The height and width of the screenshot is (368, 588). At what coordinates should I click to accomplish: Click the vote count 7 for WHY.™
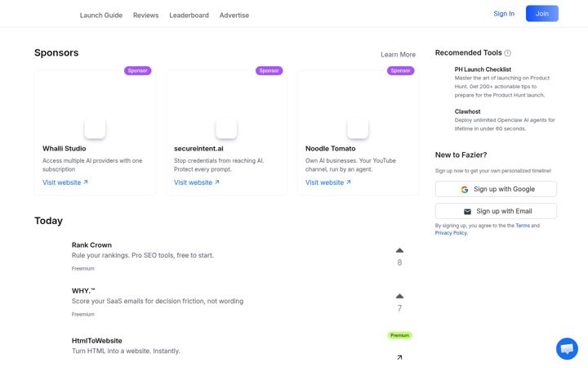399,308
